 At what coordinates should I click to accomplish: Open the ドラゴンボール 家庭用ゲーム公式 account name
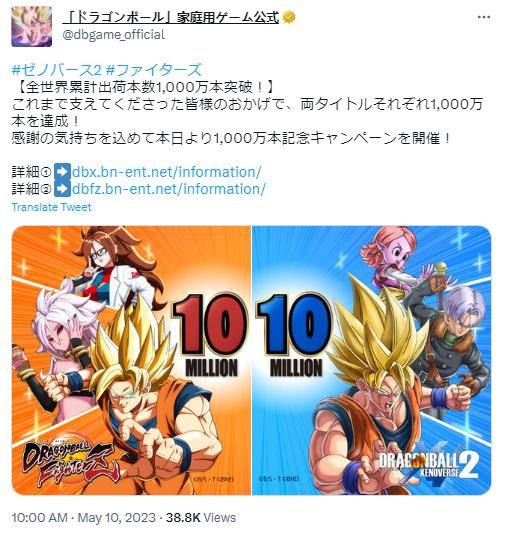tap(171, 18)
